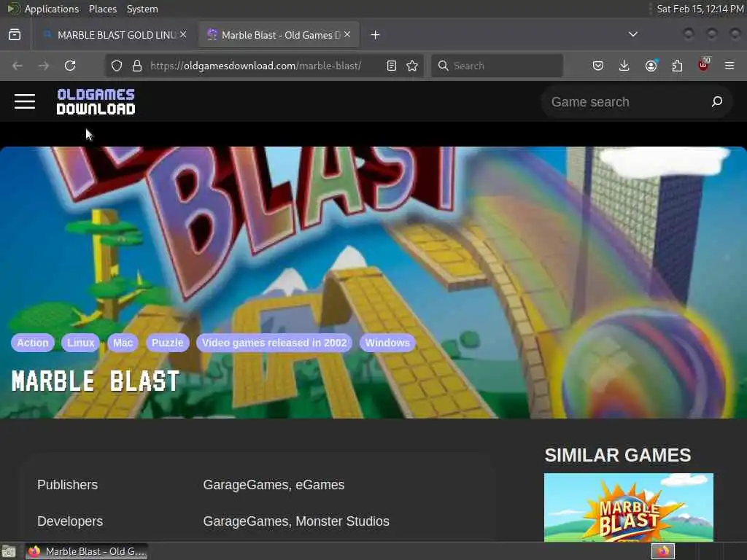Expand the list all tabs chevron

pos(633,34)
